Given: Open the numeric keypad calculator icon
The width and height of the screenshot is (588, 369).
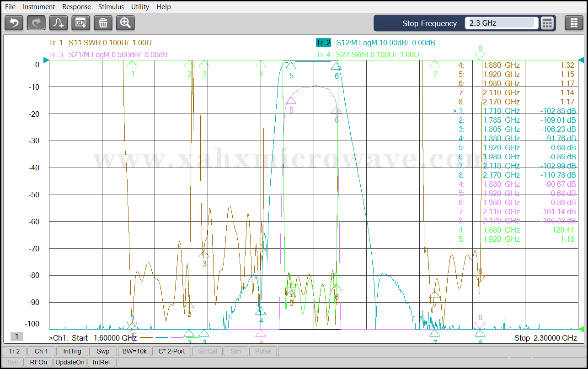Looking at the screenshot, I should [547, 23].
